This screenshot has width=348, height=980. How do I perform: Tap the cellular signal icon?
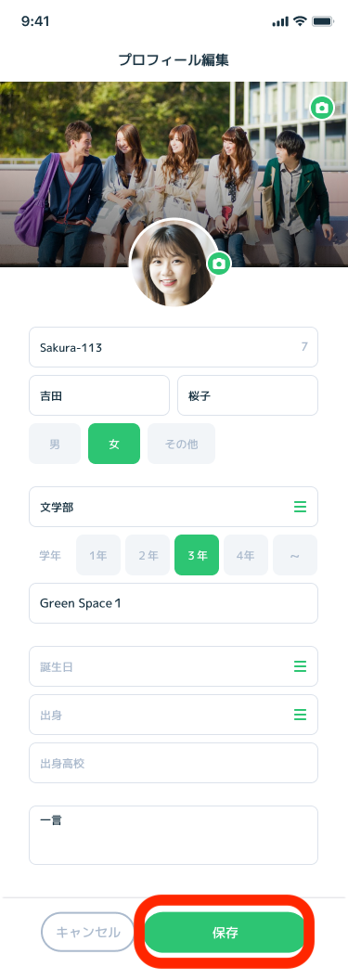(280, 22)
